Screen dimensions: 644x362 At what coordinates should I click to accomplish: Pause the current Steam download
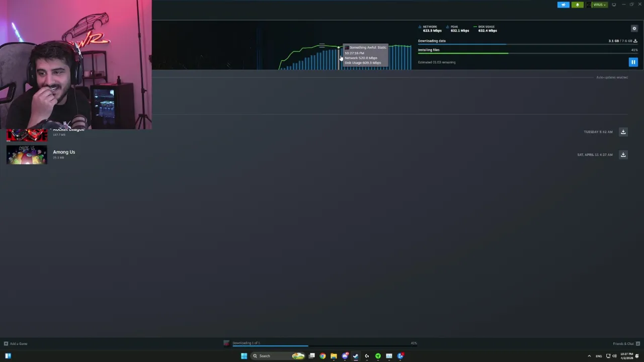coord(633,62)
